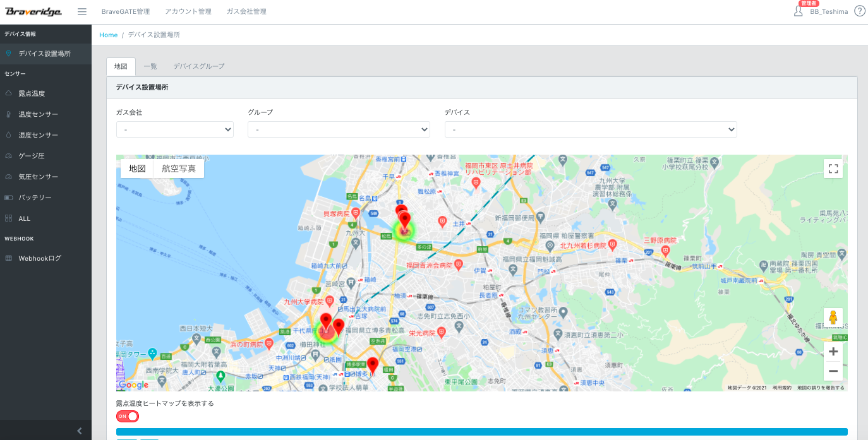Expand the ガス会社 dropdown
Viewport: 868px width, 440px height.
click(x=175, y=129)
